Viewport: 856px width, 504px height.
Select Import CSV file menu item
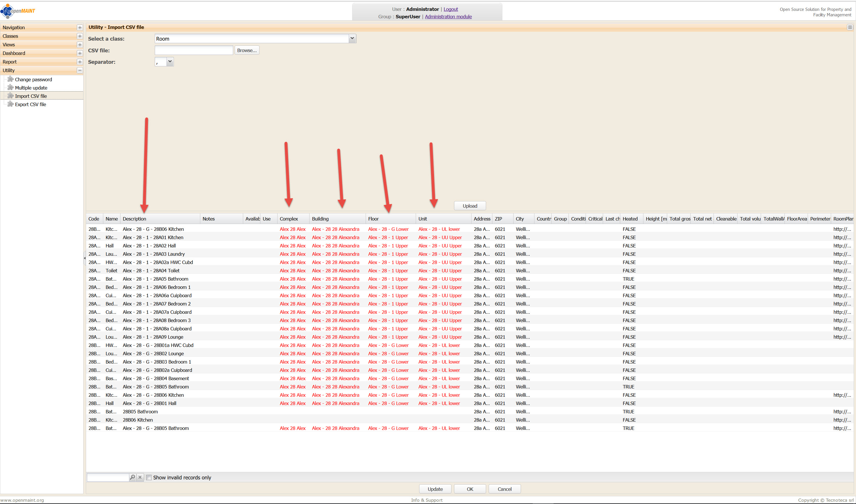pos(31,96)
